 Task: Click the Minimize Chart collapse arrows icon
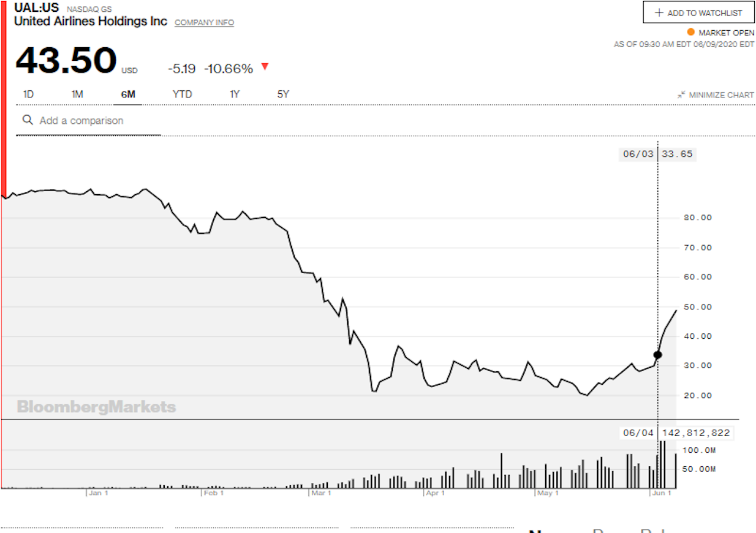coord(682,94)
